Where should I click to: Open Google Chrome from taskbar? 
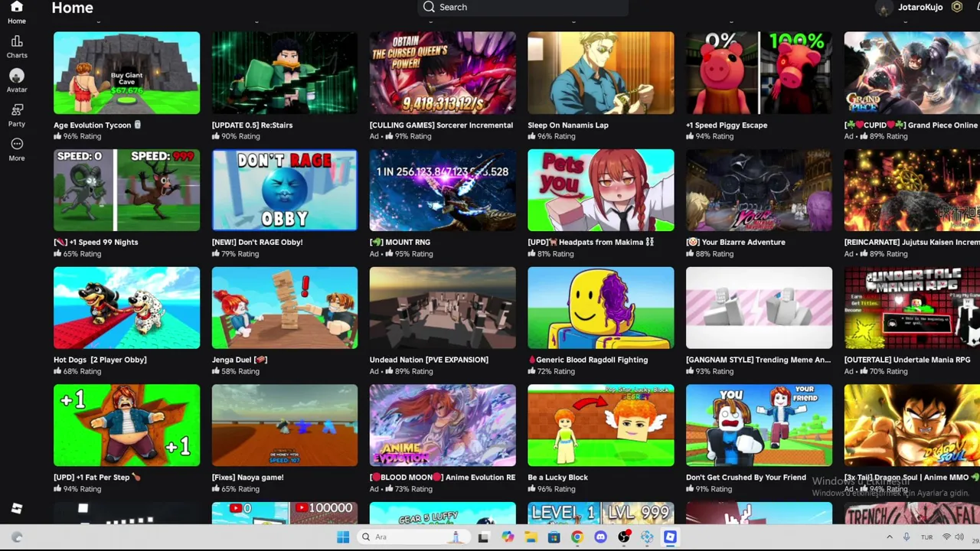coord(577,537)
